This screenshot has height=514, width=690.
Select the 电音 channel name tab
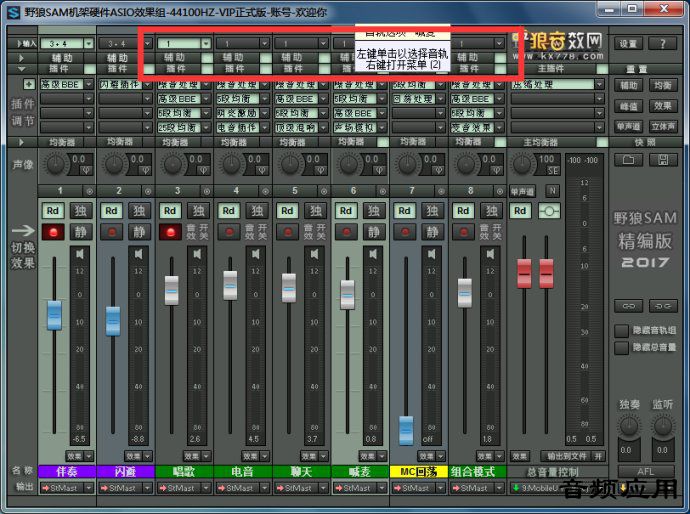click(x=242, y=472)
